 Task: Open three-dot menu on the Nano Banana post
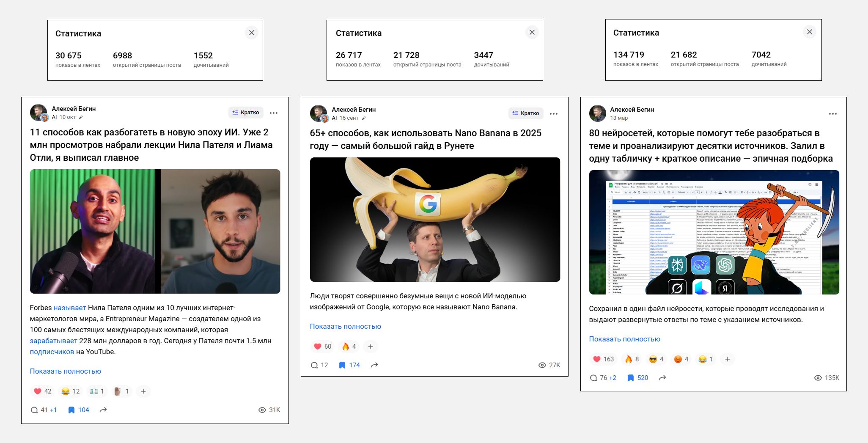click(x=553, y=114)
